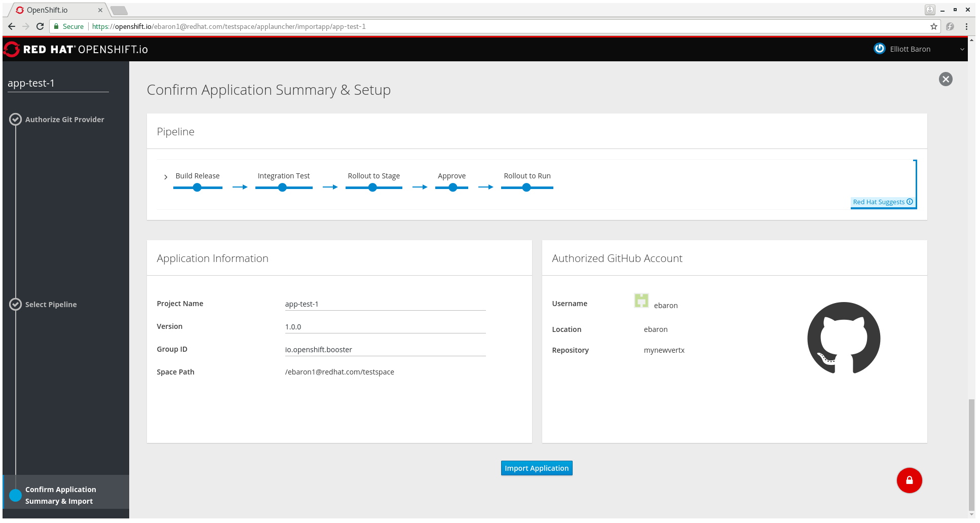This screenshot has width=980, height=523.
Task: Click the Secure padlock icon
Action: point(56,26)
